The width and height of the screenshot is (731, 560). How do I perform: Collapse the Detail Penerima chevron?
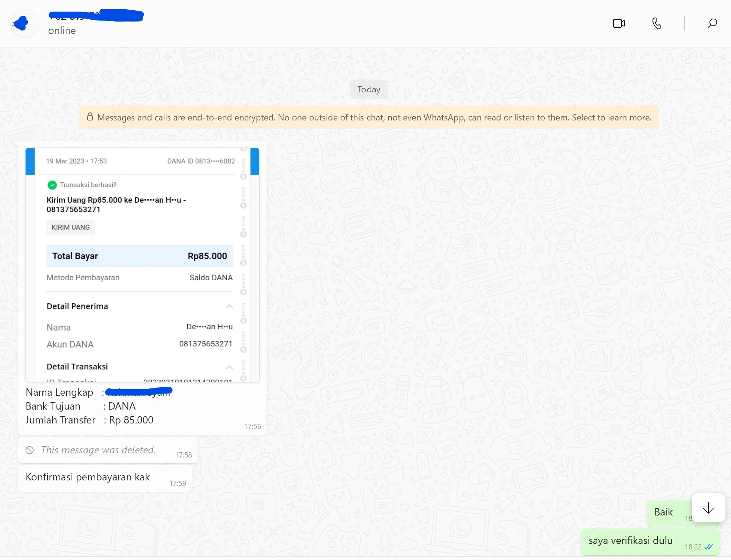[x=229, y=306]
